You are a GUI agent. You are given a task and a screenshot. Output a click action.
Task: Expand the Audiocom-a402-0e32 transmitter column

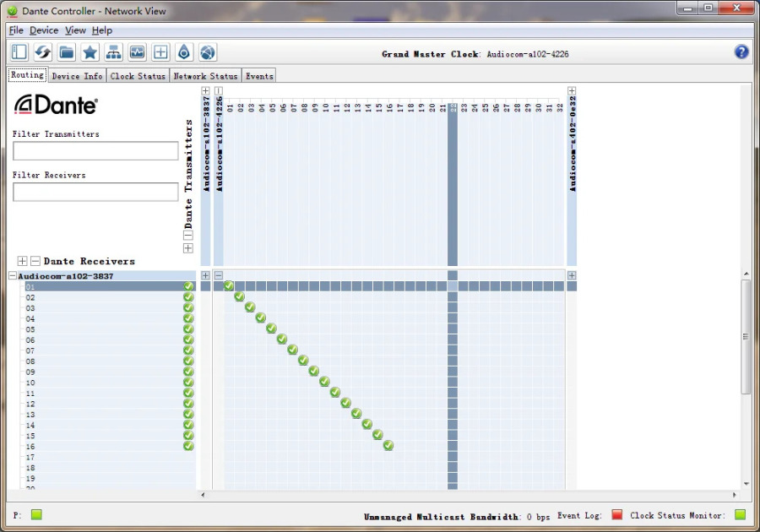click(572, 90)
